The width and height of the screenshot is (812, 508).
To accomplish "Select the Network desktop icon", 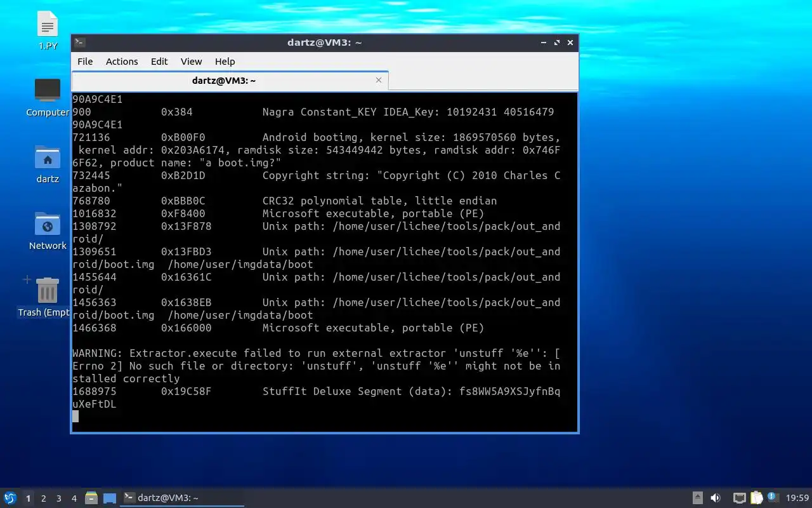I will click(x=48, y=231).
